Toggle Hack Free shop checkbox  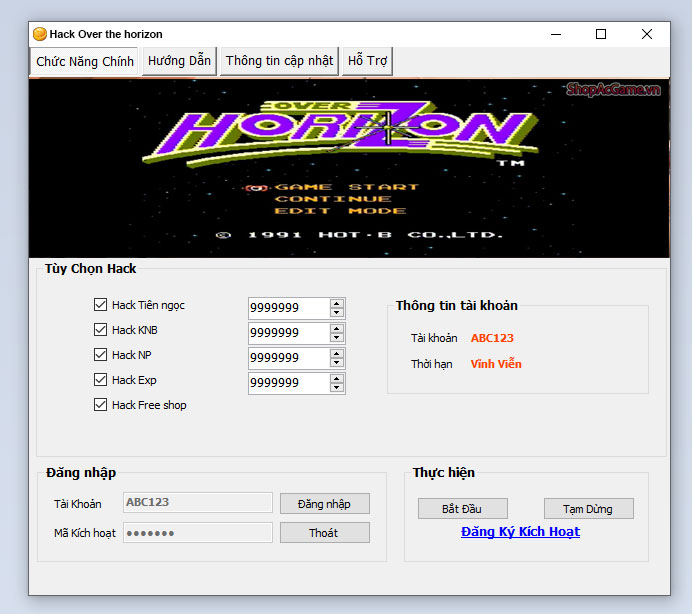(x=100, y=405)
